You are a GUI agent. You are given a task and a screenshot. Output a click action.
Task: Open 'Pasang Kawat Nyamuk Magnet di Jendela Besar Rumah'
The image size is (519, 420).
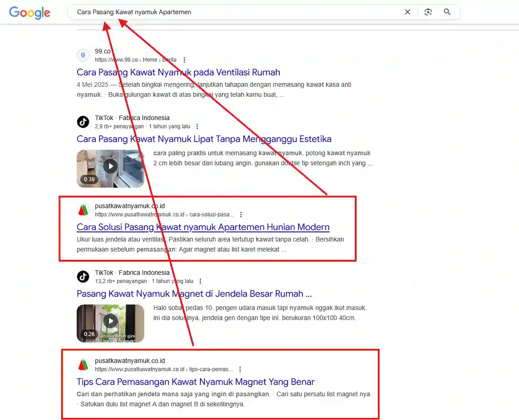pyautogui.click(x=194, y=294)
